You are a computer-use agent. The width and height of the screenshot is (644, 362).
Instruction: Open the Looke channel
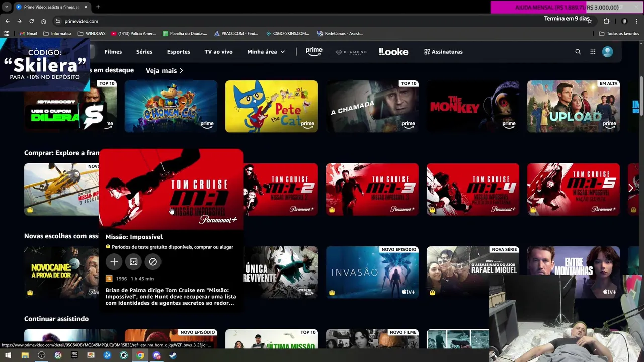pos(393,52)
